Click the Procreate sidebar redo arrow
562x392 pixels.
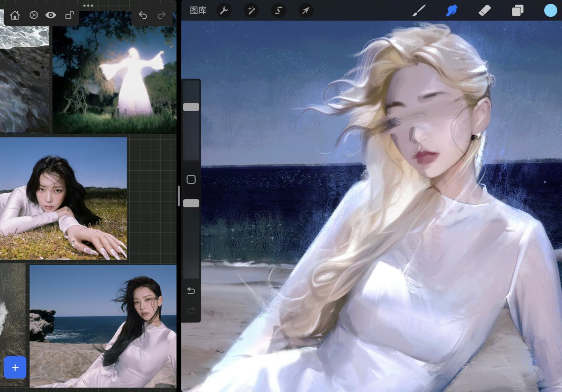[191, 311]
